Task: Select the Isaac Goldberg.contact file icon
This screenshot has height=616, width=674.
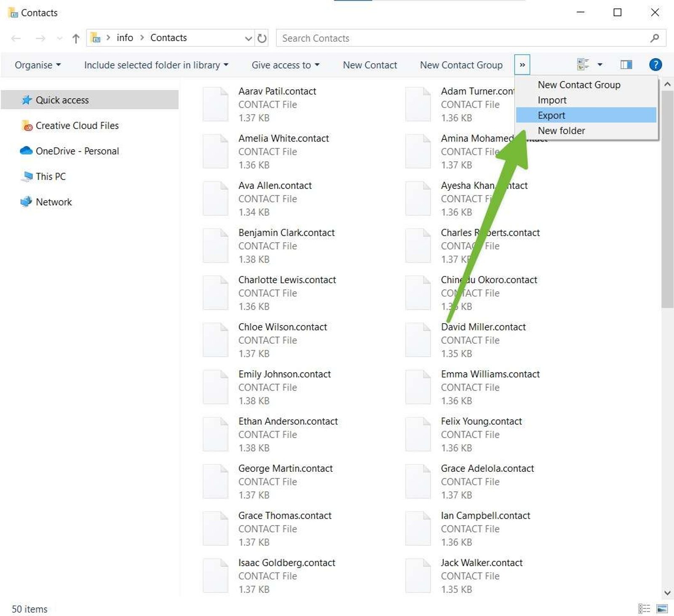Action: (216, 576)
